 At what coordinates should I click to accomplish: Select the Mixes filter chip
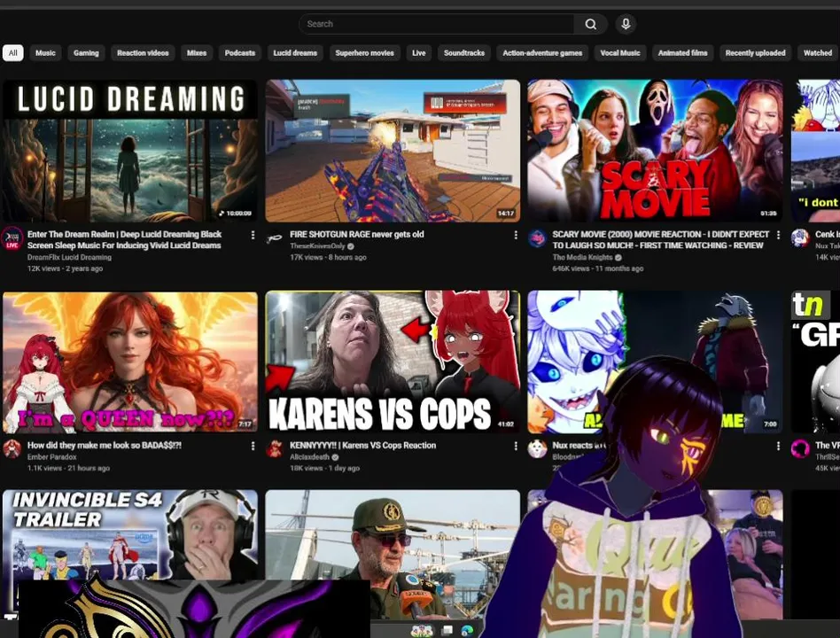click(x=197, y=53)
